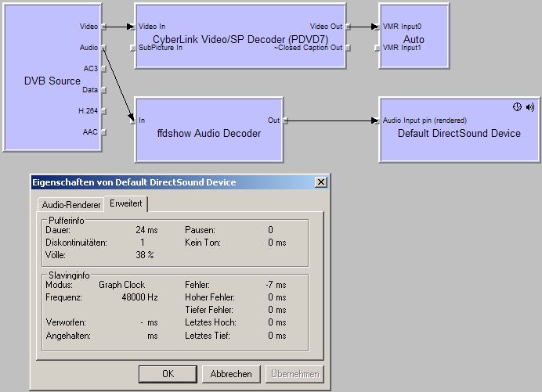The height and width of the screenshot is (392, 542).
Task: Select the Auto video renderer filter
Action: coord(414,36)
